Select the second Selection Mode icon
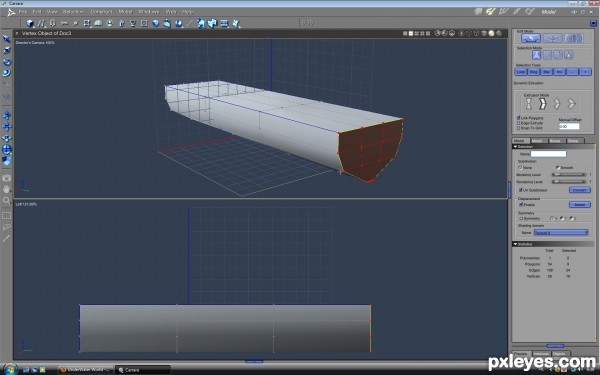This screenshot has height=375, width=600. [548, 55]
